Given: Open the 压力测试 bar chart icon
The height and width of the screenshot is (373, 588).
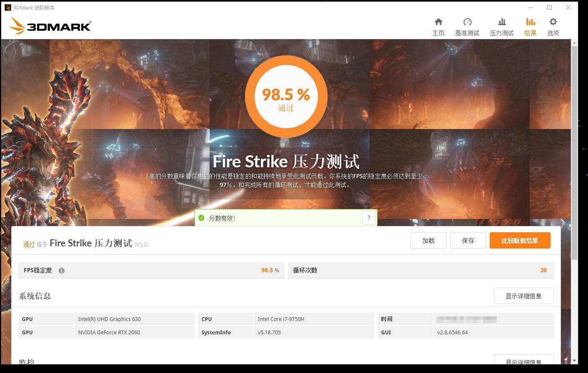Looking at the screenshot, I should pos(502,22).
